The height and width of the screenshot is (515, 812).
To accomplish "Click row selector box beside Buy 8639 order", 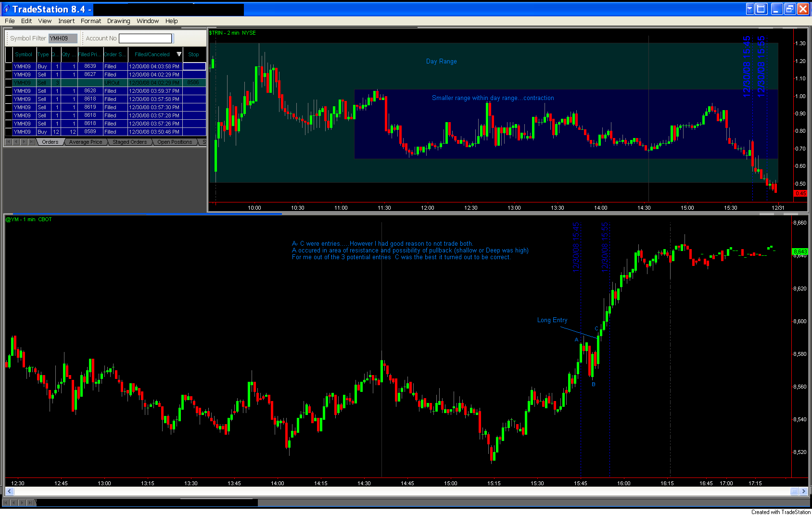I will click(x=8, y=66).
